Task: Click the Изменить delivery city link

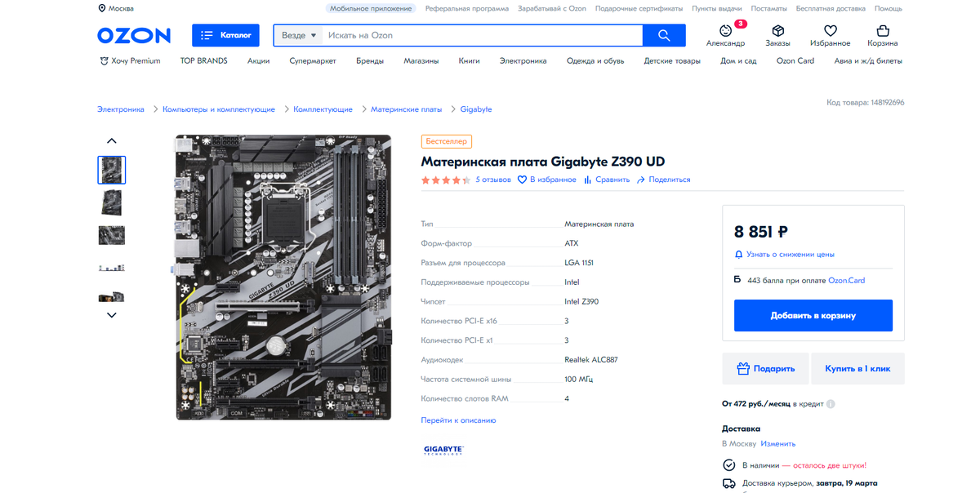Action: 778,444
